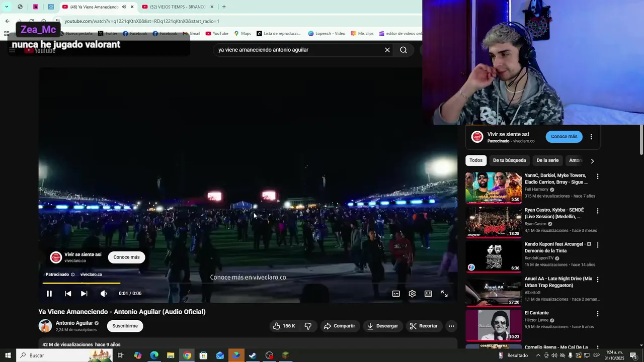
Task: Go to the previous video in player
Action: click(68, 294)
